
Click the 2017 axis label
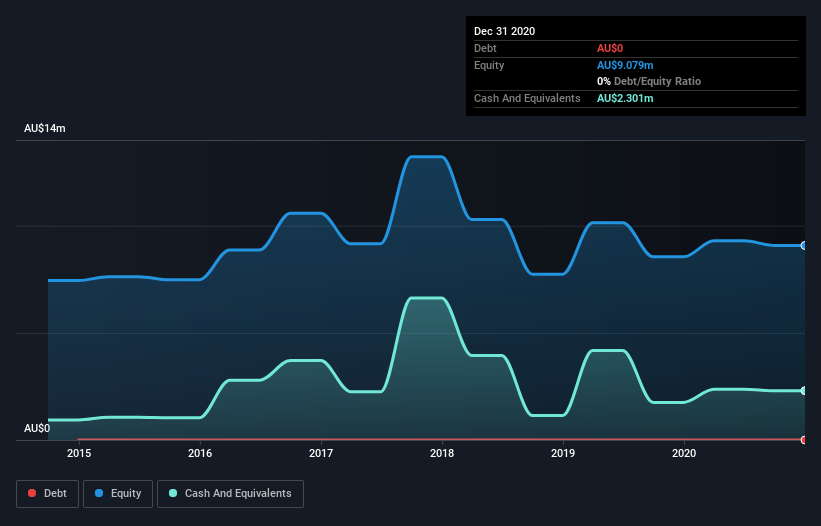tap(321, 453)
